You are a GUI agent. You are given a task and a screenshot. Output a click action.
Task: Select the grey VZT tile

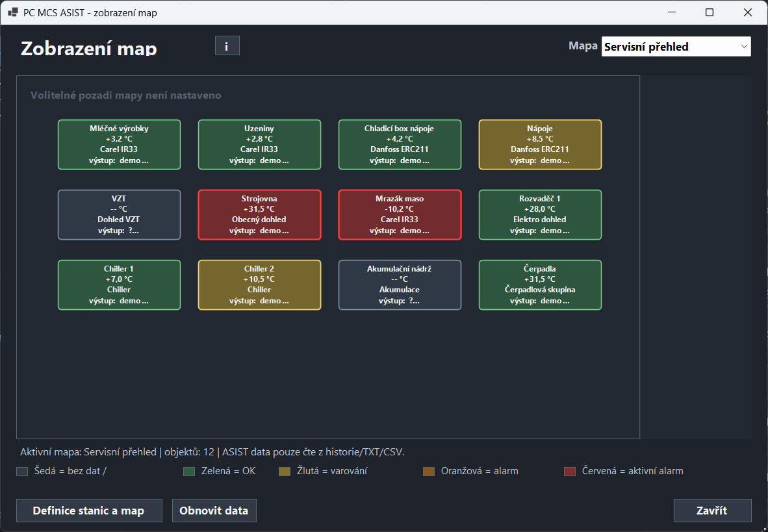(x=119, y=214)
